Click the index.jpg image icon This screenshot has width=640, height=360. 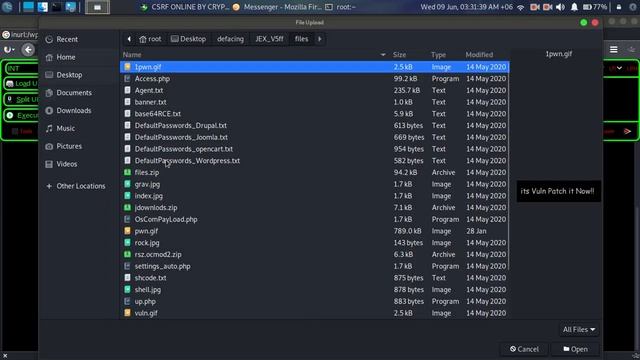[x=127, y=196]
